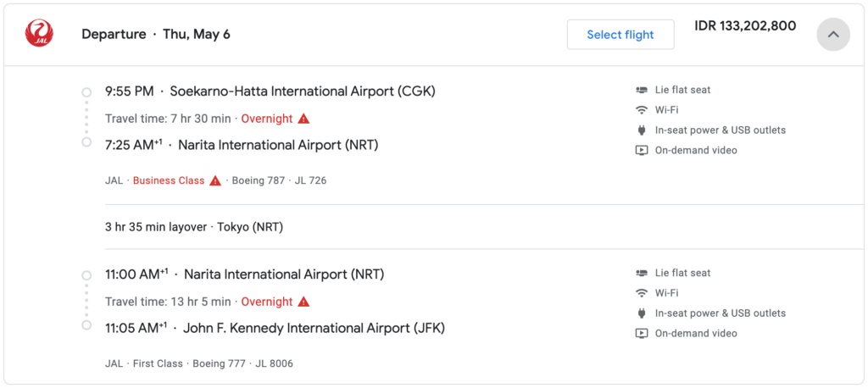Image resolution: width=868 pixels, height=388 pixels.
Task: Click the red Business Class label
Action: point(169,180)
